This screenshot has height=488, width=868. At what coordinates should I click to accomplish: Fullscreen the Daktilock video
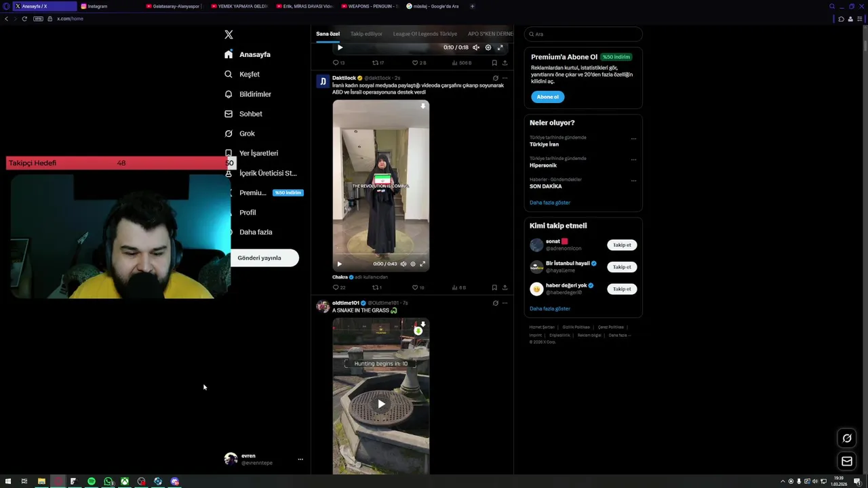coord(422,264)
